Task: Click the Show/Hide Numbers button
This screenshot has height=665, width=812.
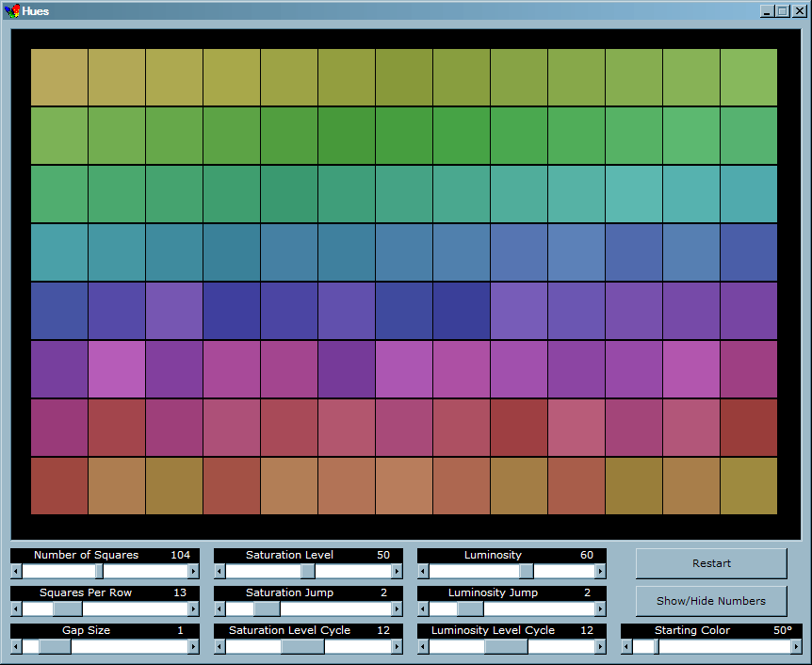Action: click(x=710, y=600)
